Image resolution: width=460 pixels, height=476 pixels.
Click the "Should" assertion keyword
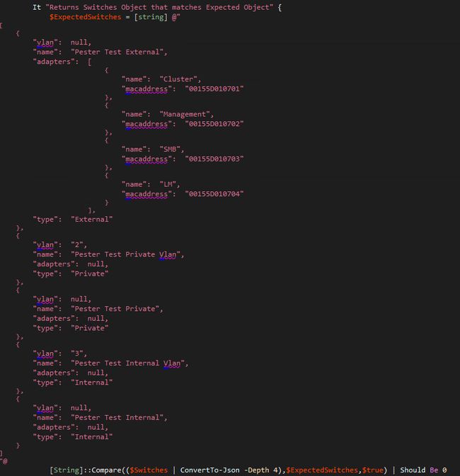(x=413, y=470)
